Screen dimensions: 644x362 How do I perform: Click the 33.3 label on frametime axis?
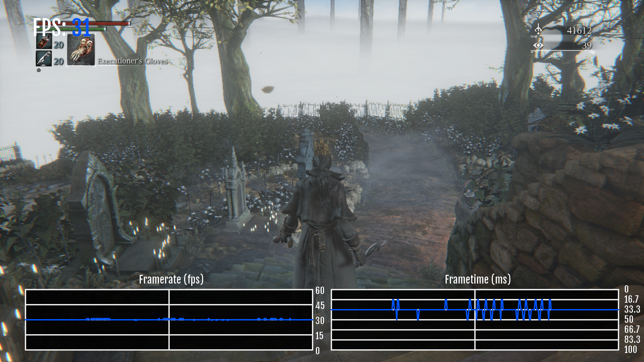point(632,309)
